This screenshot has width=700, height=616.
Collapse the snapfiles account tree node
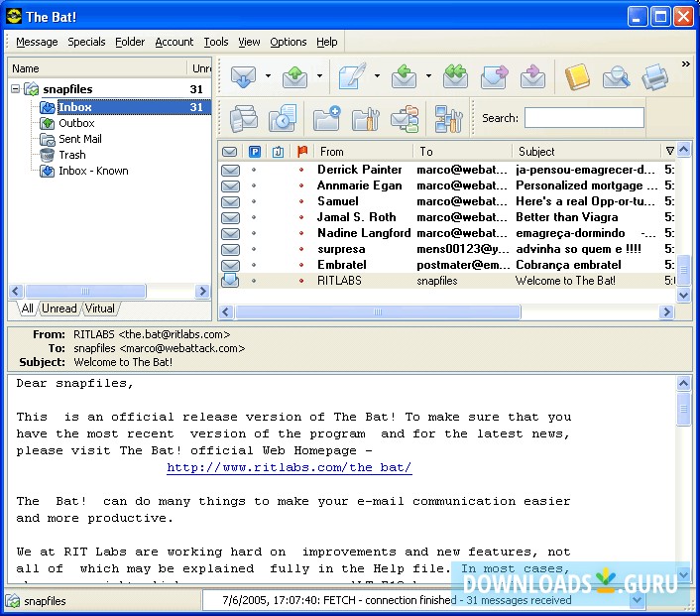point(16,89)
